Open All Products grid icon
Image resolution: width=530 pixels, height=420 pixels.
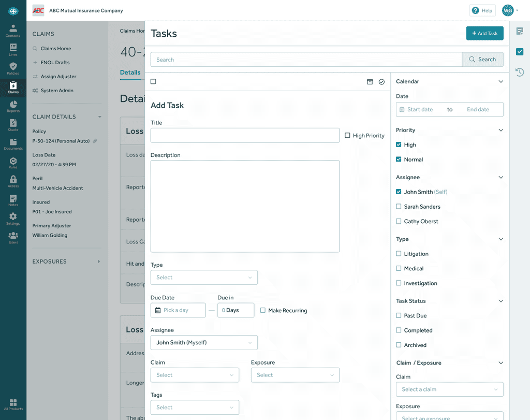tap(13, 404)
